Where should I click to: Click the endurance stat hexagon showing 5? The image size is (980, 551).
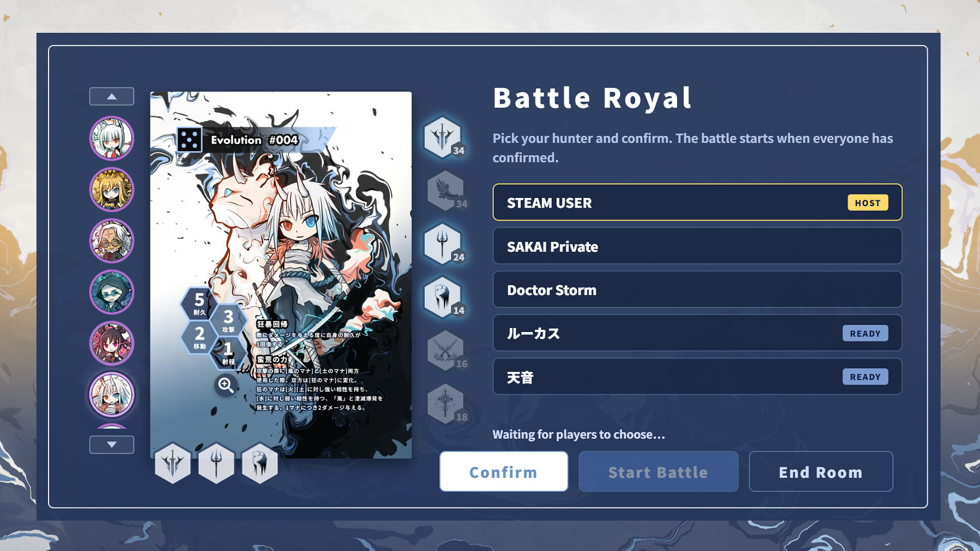coord(199,303)
